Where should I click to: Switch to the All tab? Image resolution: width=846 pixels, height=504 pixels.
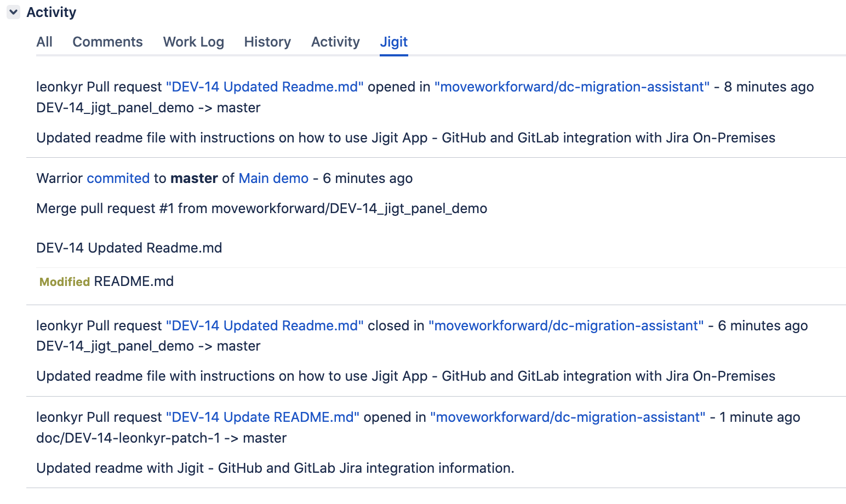point(44,42)
